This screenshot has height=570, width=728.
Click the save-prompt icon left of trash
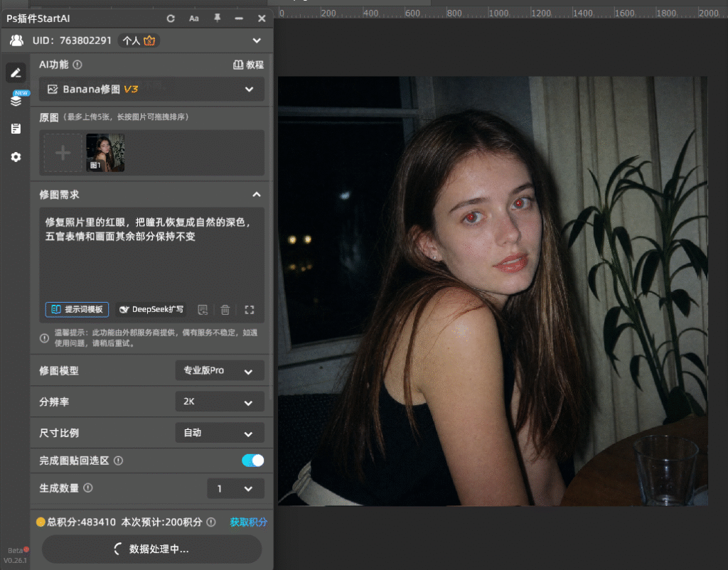[x=203, y=310]
